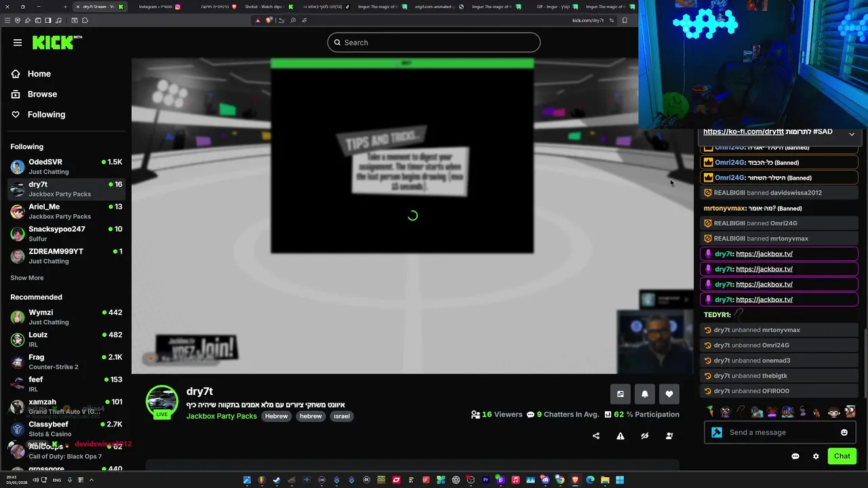Viewport: 868px width, 488px height.
Task: Open Discord from the taskbar
Action: 545,480
